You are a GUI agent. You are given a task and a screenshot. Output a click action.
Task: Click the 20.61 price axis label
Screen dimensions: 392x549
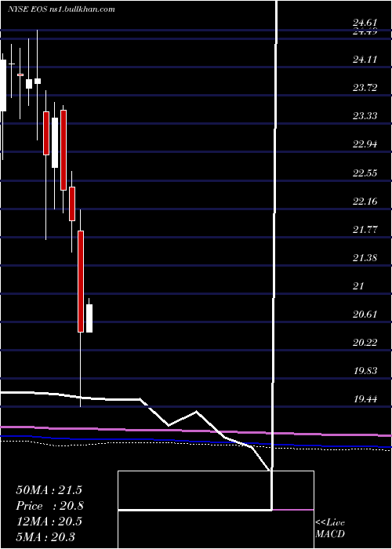pyautogui.click(x=365, y=314)
